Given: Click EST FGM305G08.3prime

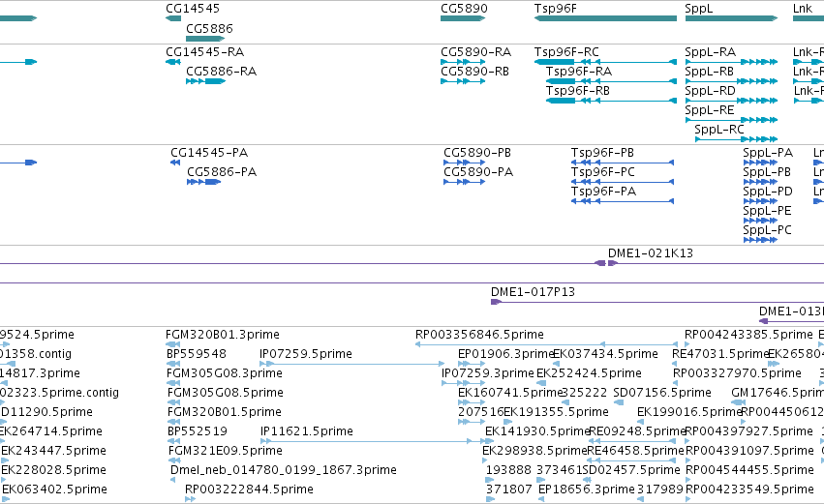Looking at the screenshot, I should tap(225, 373).
